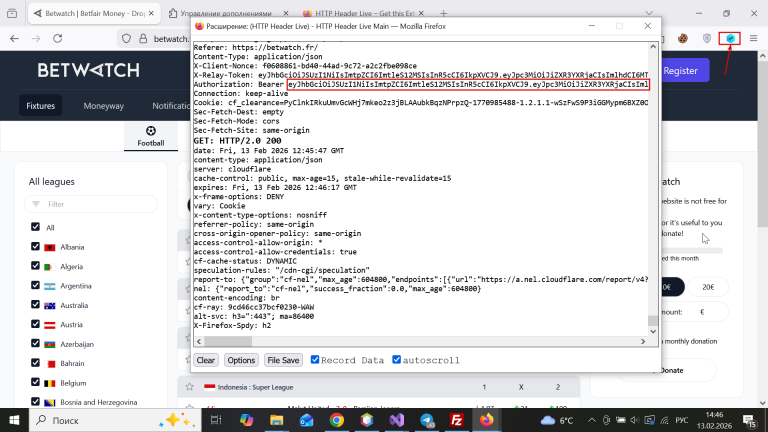
Task: Open HTTP Header Live Options
Action: [x=241, y=360]
